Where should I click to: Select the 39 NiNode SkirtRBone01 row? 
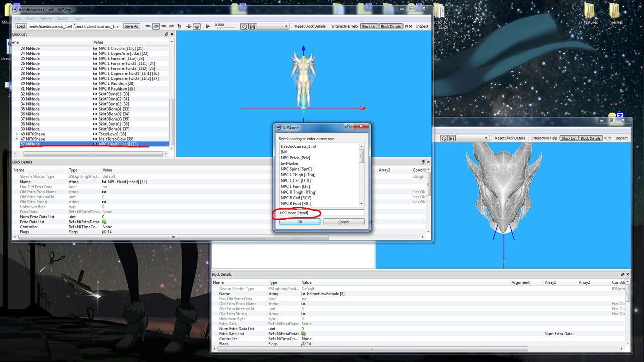(91, 129)
